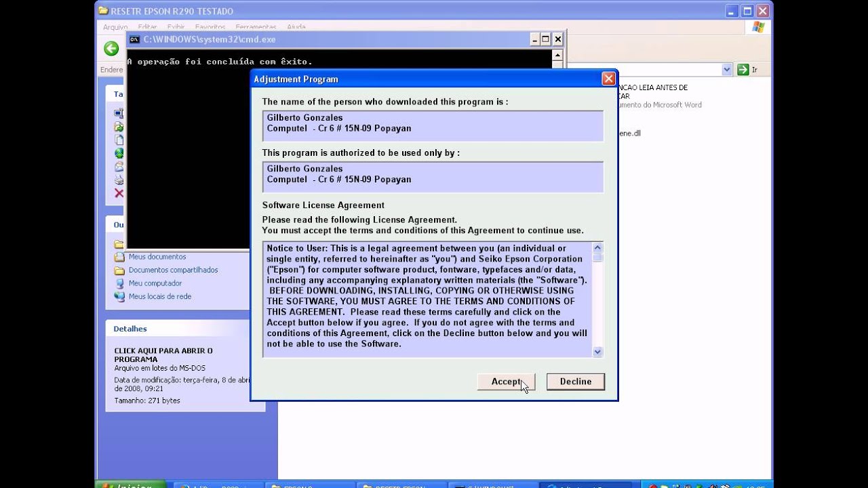
Task: Click 'Arquivo em lotes do MS-DOS' text
Action: coord(159,368)
